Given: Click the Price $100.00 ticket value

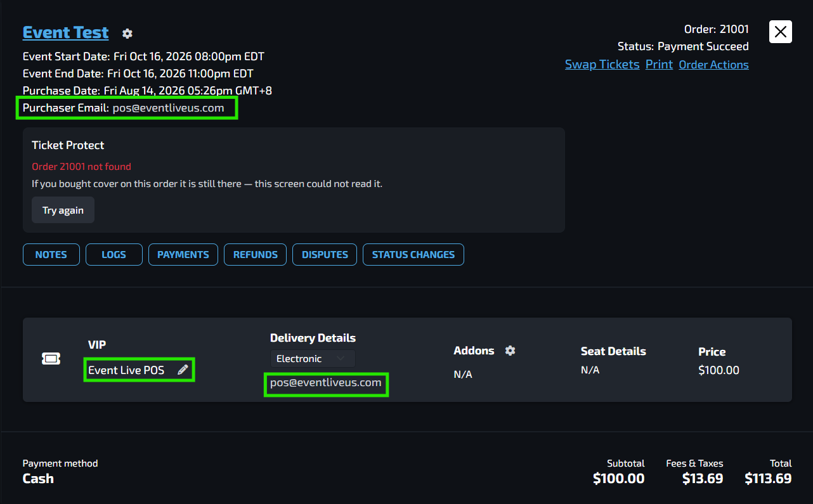Looking at the screenshot, I should (x=719, y=370).
